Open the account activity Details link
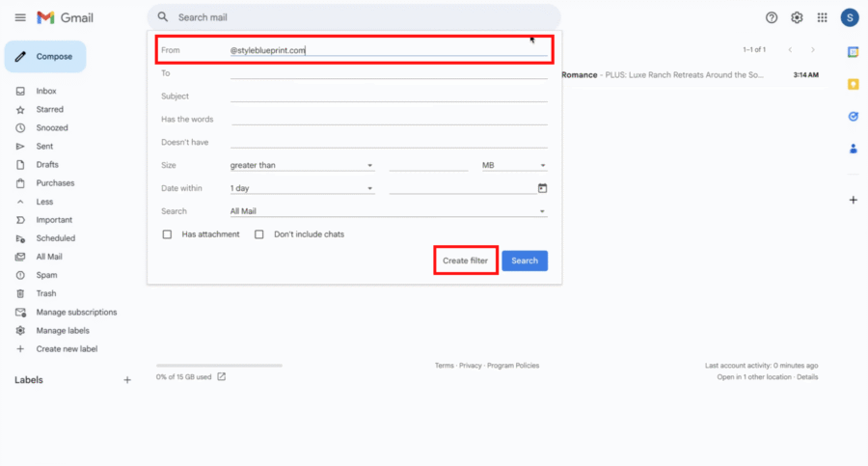This screenshot has height=466, width=868. pyautogui.click(x=807, y=377)
